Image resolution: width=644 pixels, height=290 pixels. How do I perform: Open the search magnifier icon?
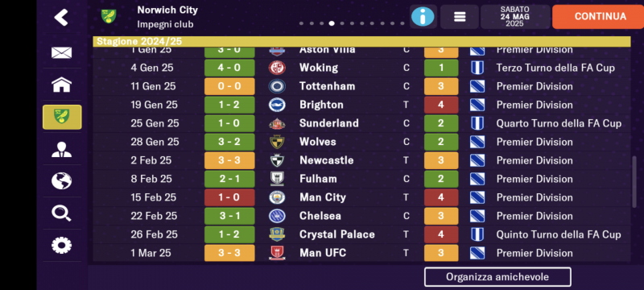pos(62,213)
